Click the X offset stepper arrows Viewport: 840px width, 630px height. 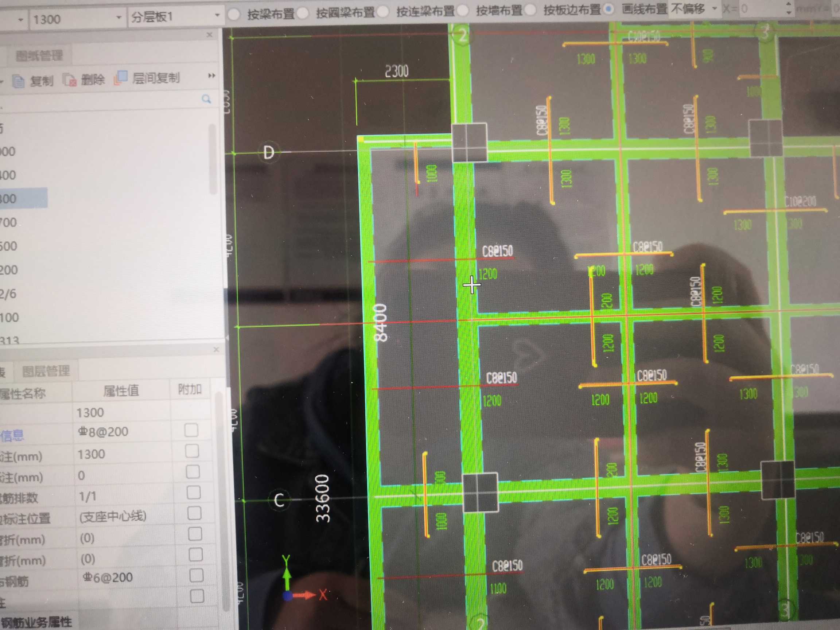788,8
